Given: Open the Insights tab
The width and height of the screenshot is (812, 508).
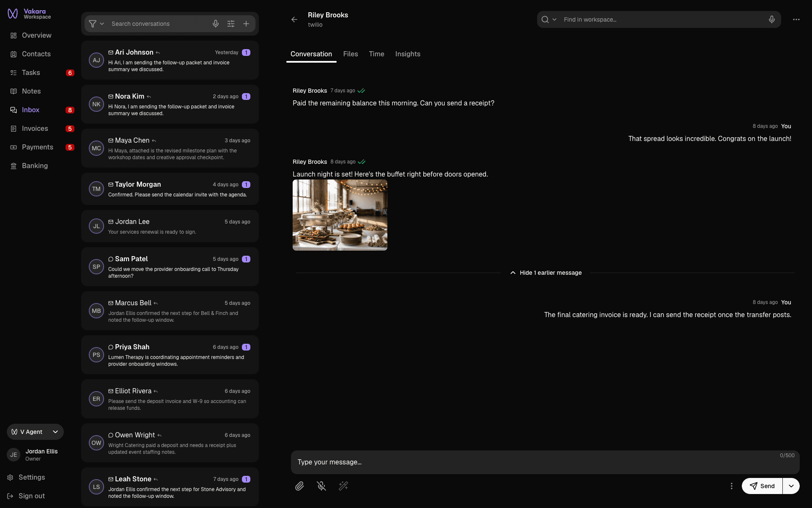Looking at the screenshot, I should [x=408, y=54].
